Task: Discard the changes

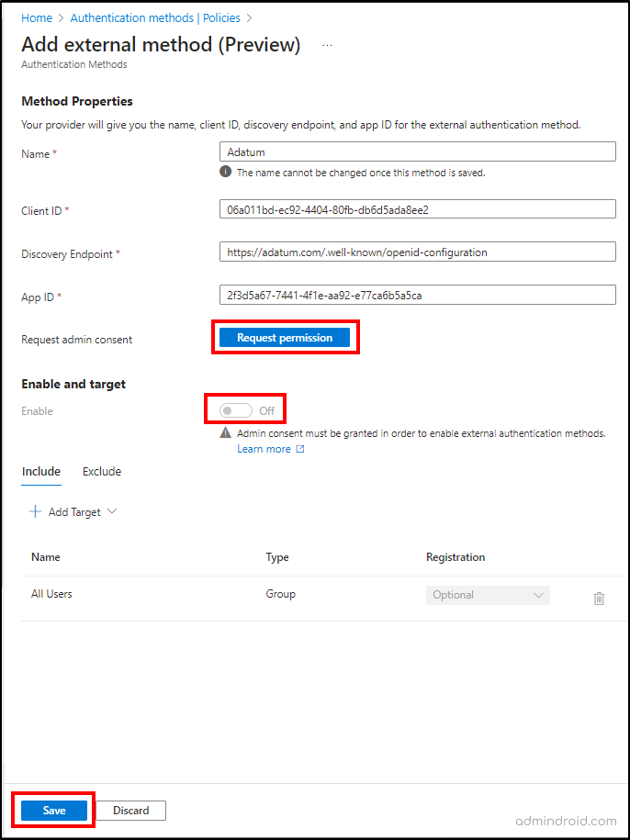Action: 131,810
